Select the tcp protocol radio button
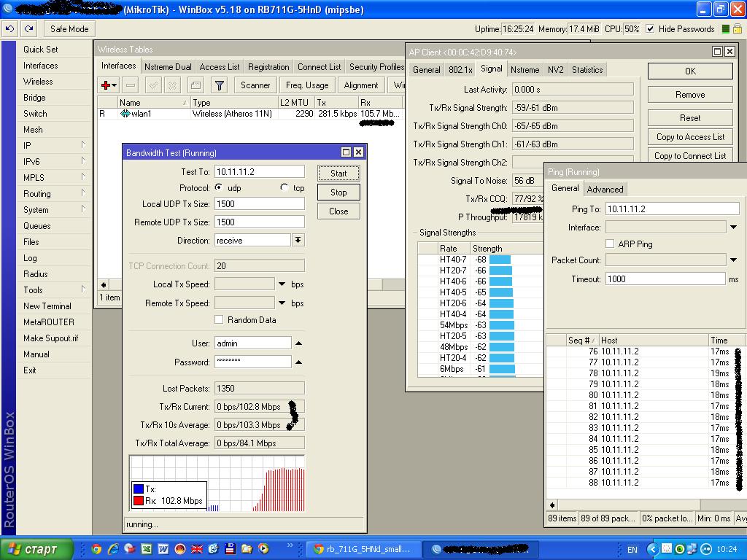Screen dimensions: 747x560 pos(285,188)
